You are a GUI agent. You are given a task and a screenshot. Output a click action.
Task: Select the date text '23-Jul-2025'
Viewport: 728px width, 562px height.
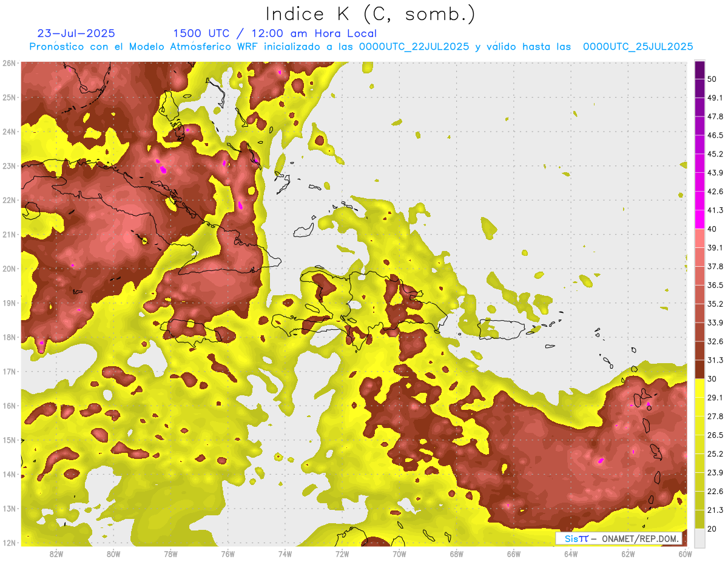tap(76, 33)
